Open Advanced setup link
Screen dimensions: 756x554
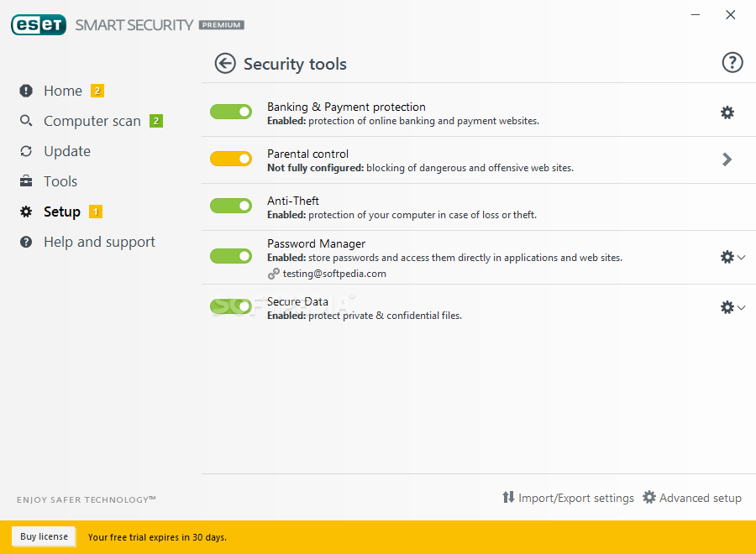click(x=700, y=498)
